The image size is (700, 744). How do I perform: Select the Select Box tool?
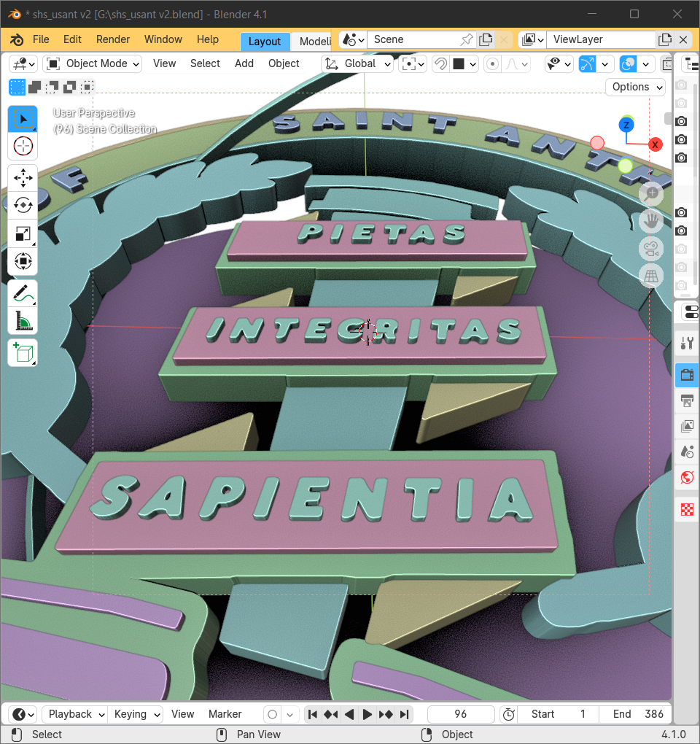(23, 119)
